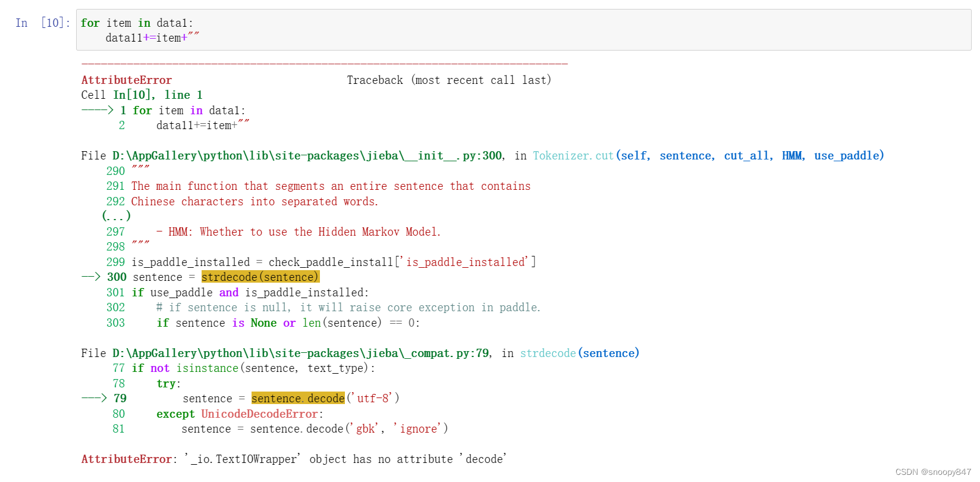Click highlighted 'strdecode(sentence)' on line 300
The image size is (980, 482).
(260, 277)
